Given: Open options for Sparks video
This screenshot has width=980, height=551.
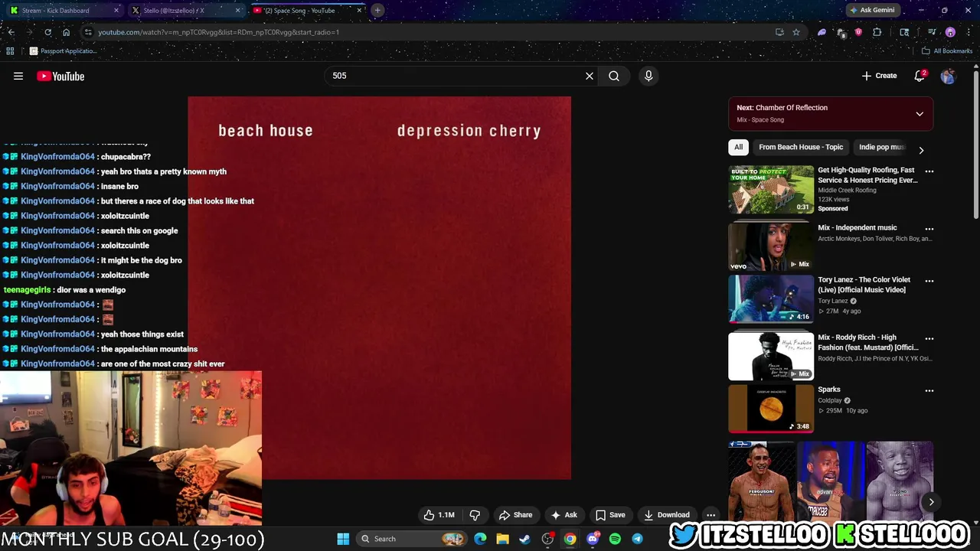Looking at the screenshot, I should 929,390.
